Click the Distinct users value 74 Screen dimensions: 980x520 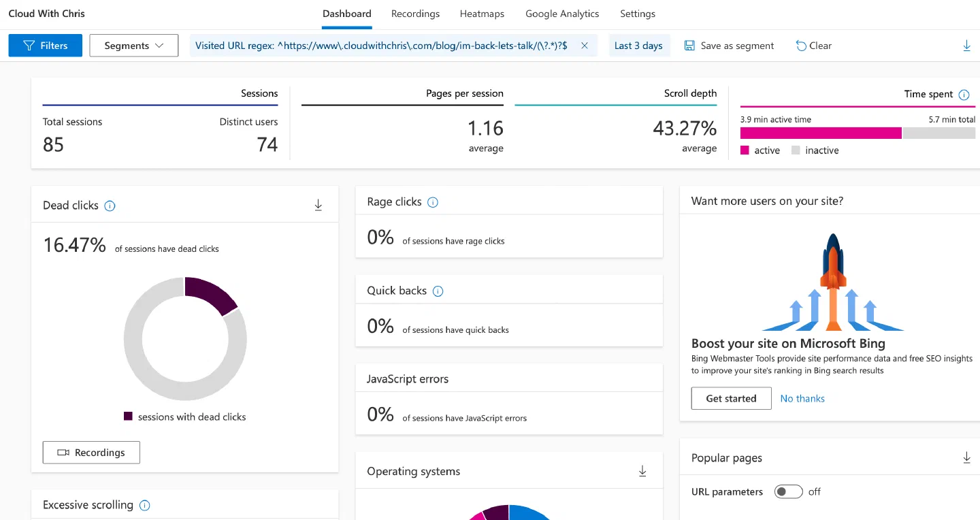[267, 144]
